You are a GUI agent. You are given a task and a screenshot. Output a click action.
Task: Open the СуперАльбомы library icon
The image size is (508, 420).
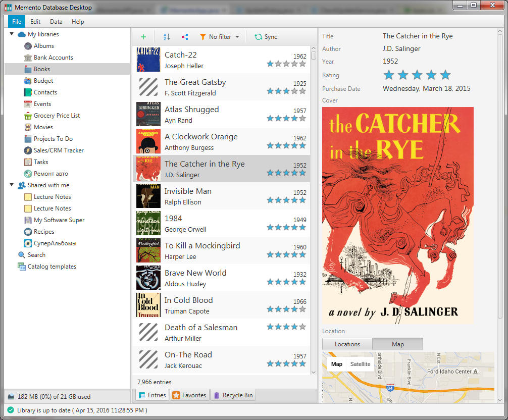[28, 243]
